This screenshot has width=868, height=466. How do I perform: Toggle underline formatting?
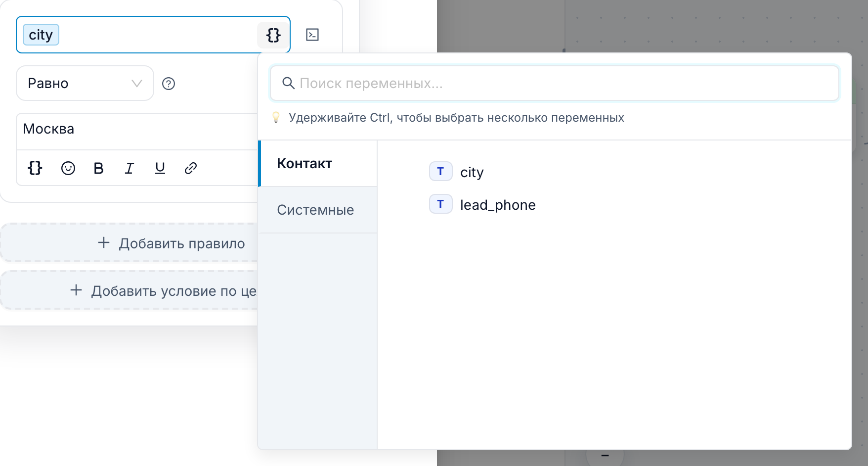tap(160, 168)
